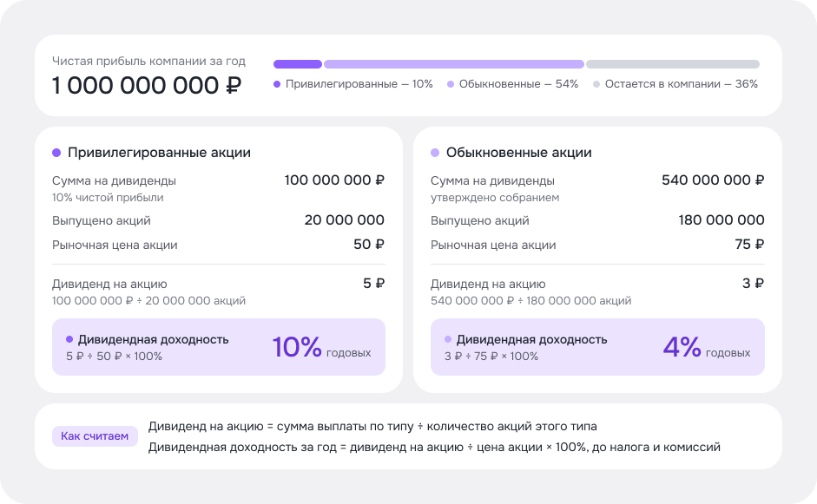Select the gray segment of the profit bar
Image resolution: width=817 pixels, height=504 pixels.
[x=673, y=64]
